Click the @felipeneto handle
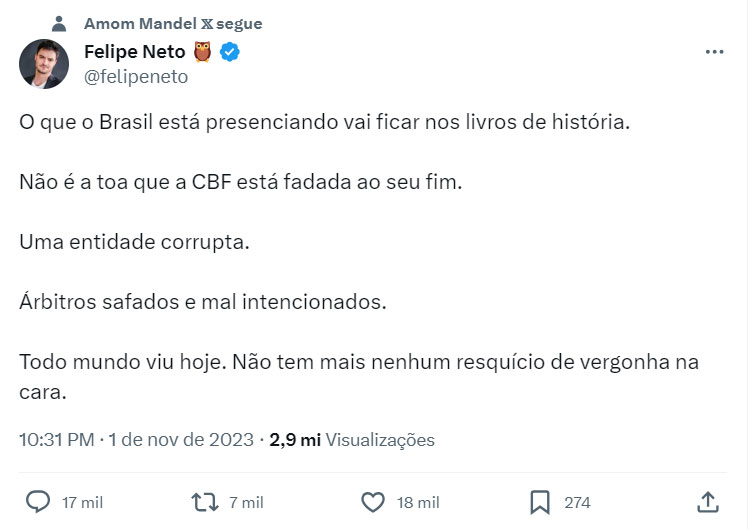 pyautogui.click(x=135, y=76)
